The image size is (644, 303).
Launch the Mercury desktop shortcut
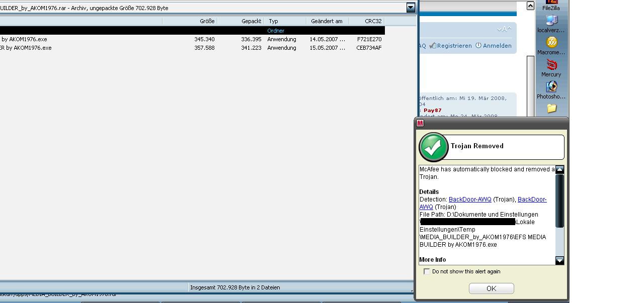coord(551,68)
